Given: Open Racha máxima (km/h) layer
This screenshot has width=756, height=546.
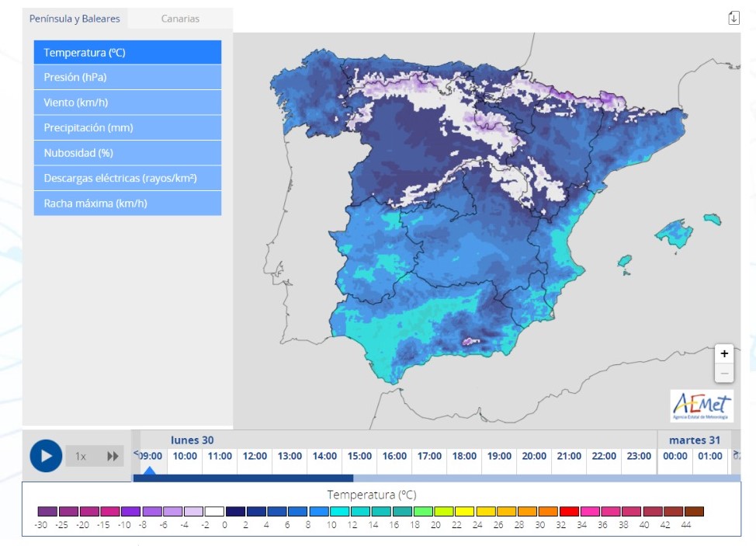Looking at the screenshot, I should (127, 203).
